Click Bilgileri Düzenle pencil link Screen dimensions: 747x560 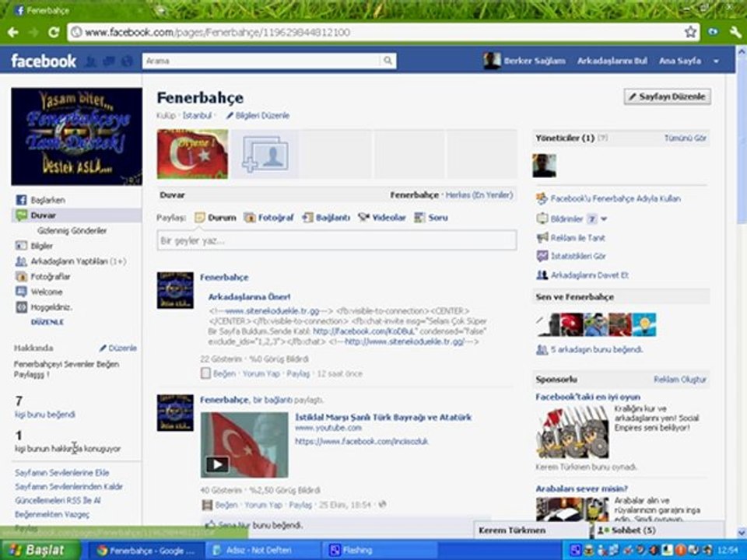(258, 116)
